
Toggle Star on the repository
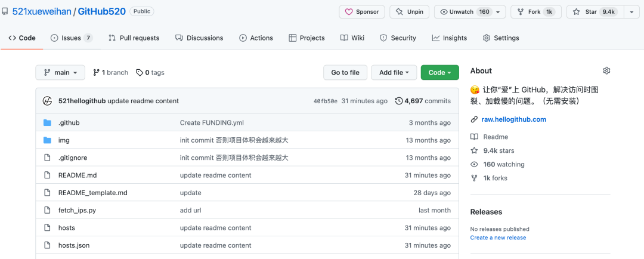point(593,12)
